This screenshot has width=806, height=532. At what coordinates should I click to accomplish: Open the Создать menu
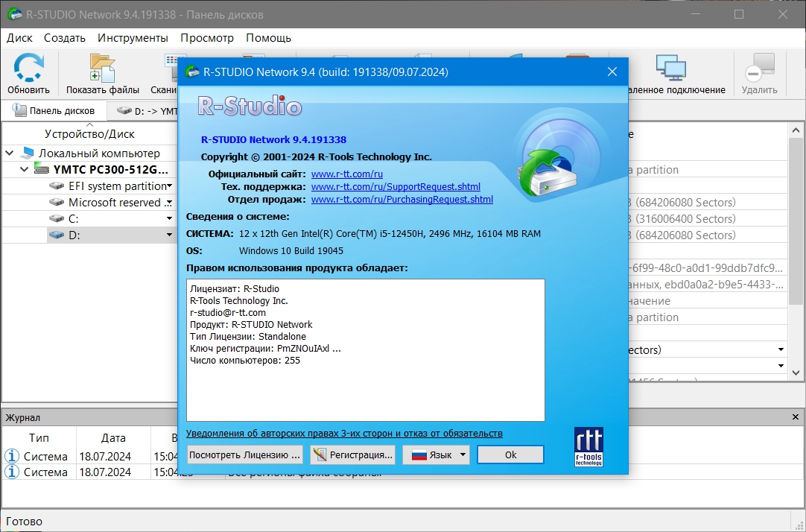[x=64, y=38]
